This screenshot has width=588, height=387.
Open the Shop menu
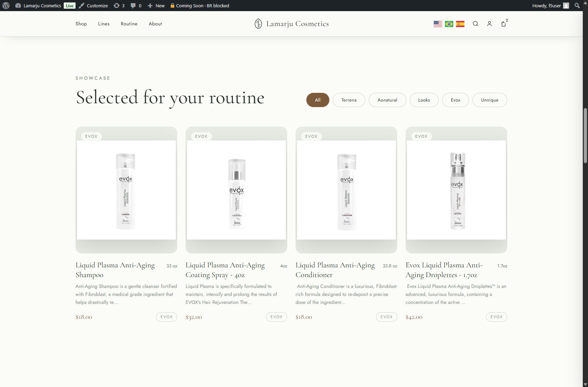tap(81, 24)
